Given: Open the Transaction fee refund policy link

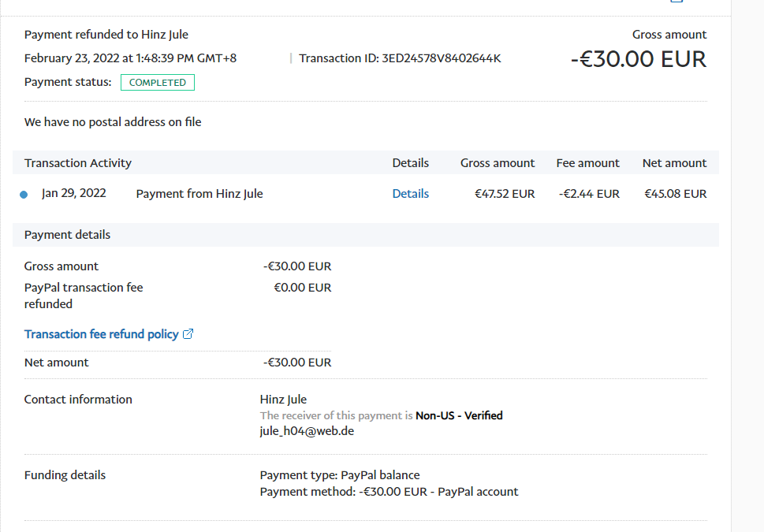Looking at the screenshot, I should tap(101, 334).
